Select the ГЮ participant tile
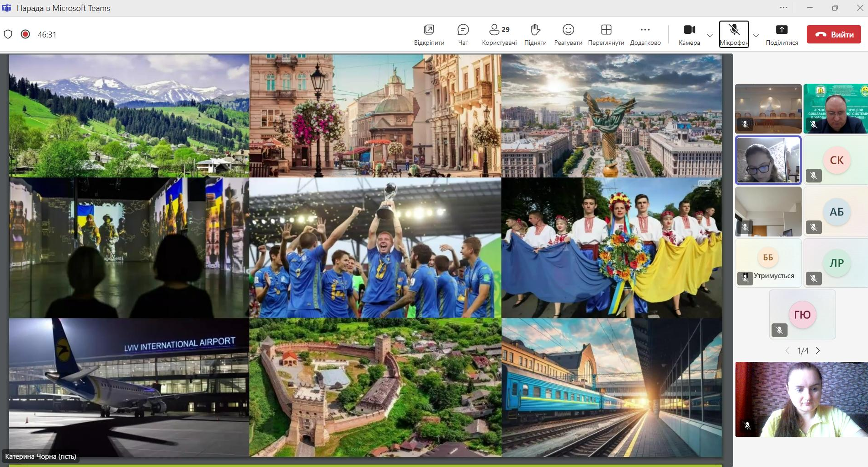The image size is (868, 467). (x=803, y=315)
